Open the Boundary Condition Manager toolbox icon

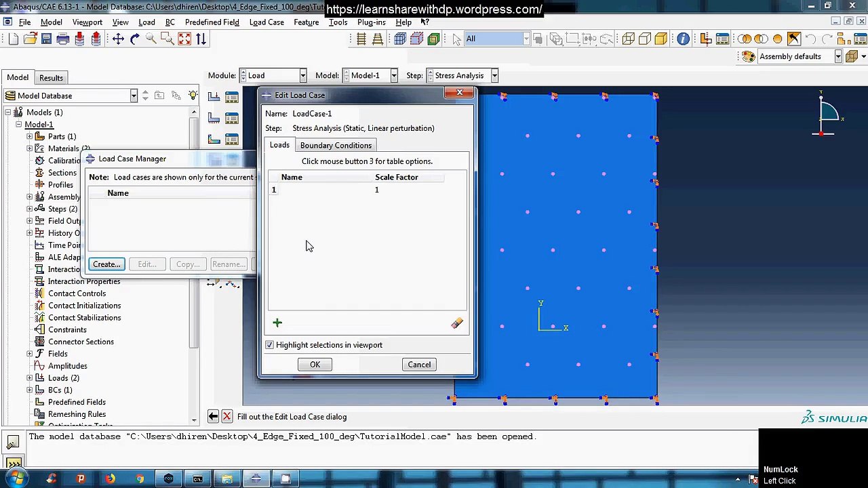pyautogui.click(x=232, y=119)
